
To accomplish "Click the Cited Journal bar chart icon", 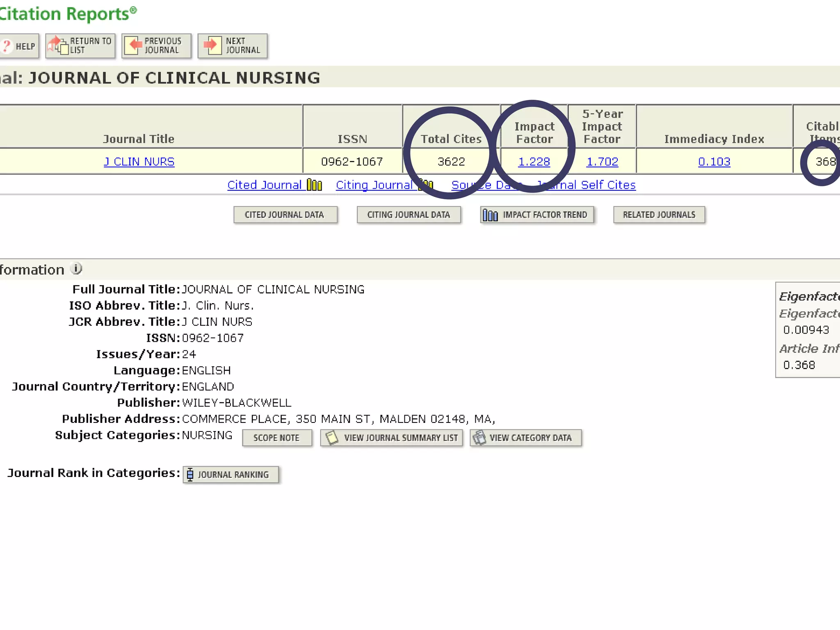I will point(315,185).
